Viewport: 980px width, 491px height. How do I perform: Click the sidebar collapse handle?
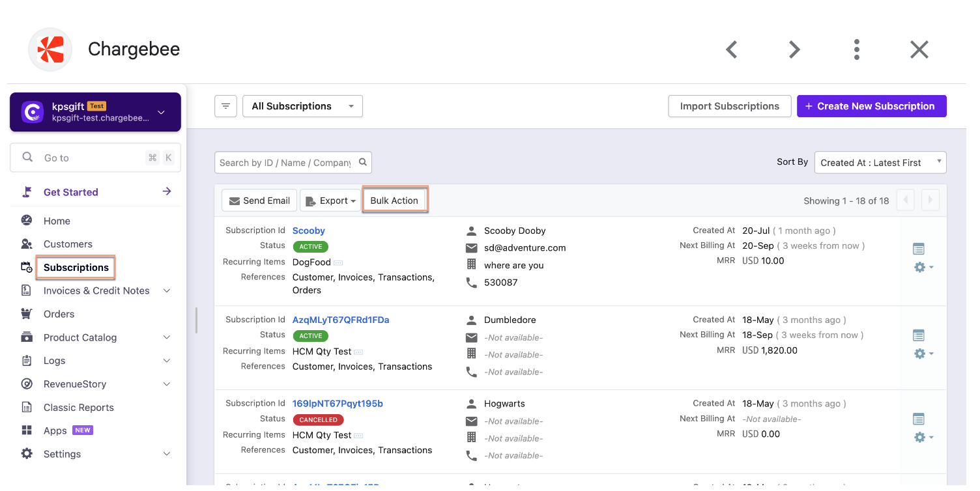[x=196, y=320]
